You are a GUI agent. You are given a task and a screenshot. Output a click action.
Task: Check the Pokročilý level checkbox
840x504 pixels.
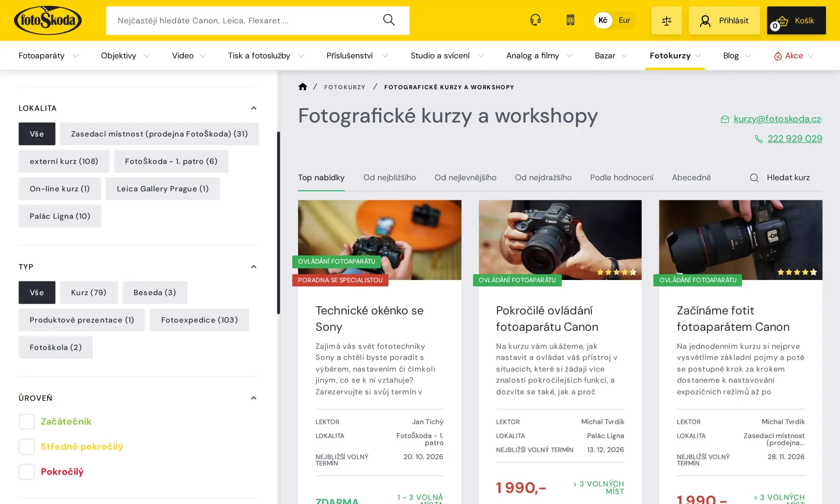(27, 472)
